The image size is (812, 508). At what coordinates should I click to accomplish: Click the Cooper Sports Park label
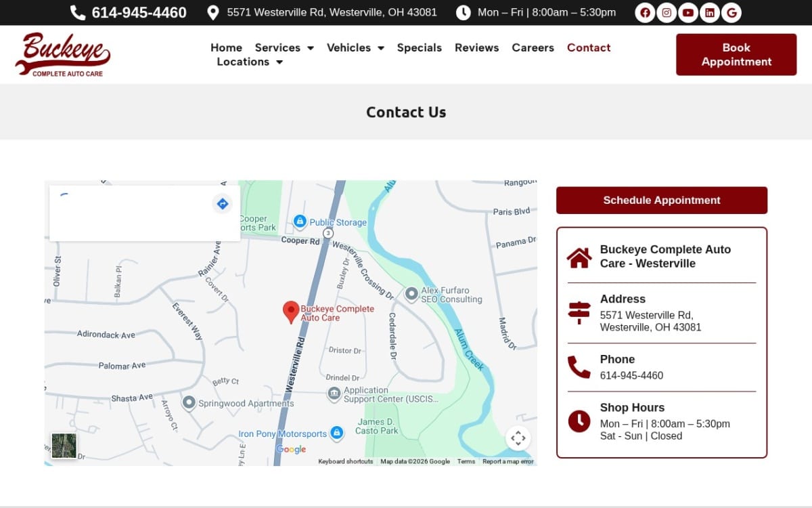click(258, 224)
